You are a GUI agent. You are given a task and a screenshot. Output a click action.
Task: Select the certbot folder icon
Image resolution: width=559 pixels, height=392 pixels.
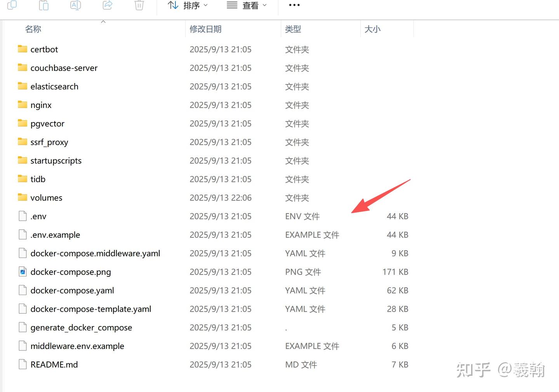click(x=23, y=49)
